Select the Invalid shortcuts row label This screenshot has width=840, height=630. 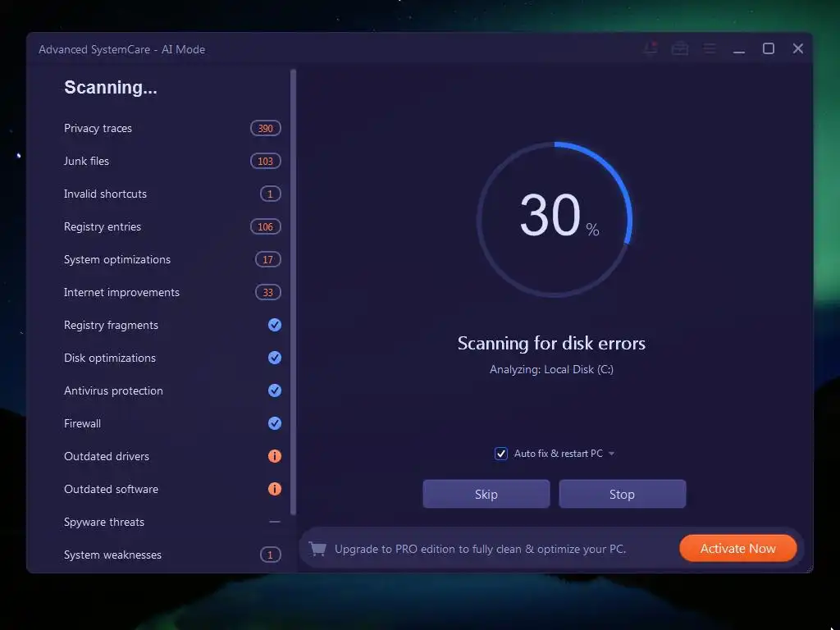(106, 194)
